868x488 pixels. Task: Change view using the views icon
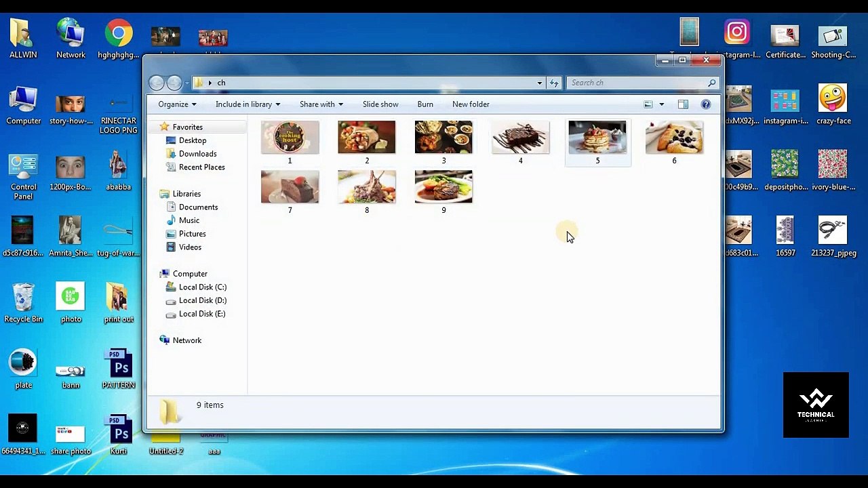click(x=648, y=104)
